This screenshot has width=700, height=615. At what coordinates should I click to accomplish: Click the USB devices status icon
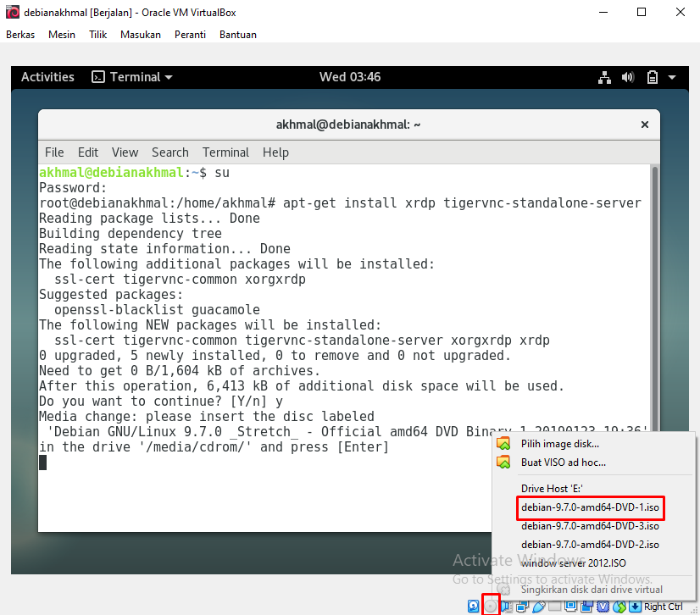pyautogui.click(x=539, y=606)
